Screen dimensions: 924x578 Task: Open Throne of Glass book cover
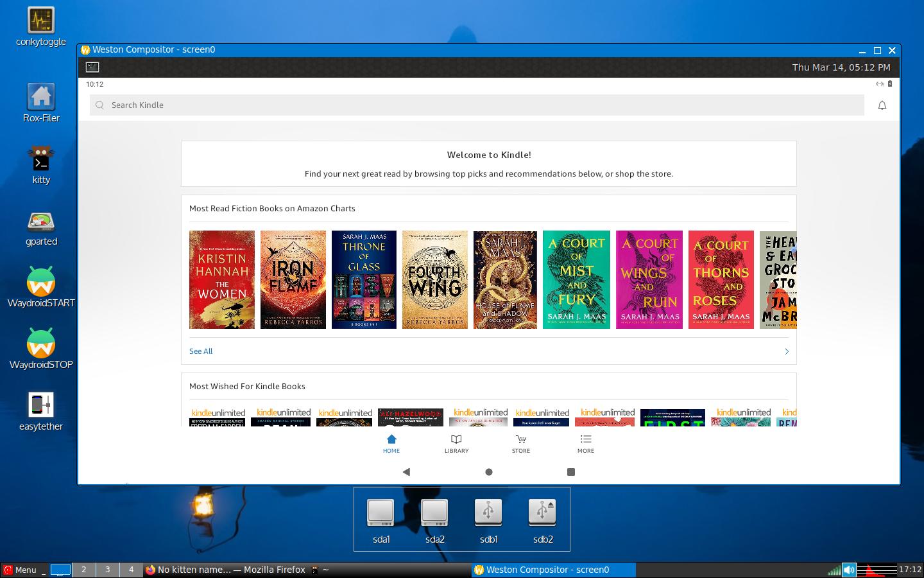click(364, 280)
